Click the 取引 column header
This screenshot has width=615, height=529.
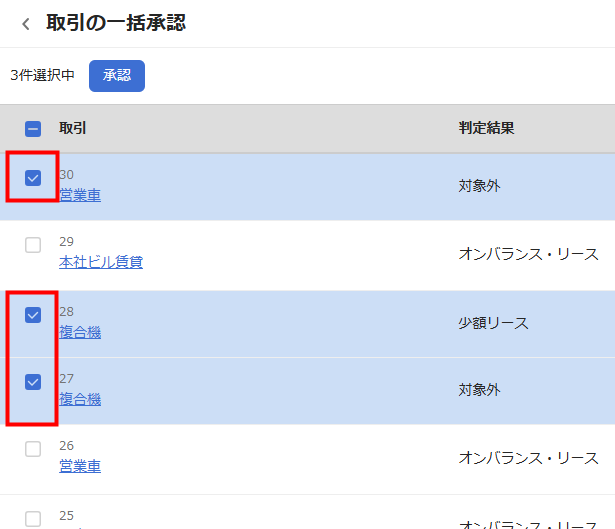point(73,129)
